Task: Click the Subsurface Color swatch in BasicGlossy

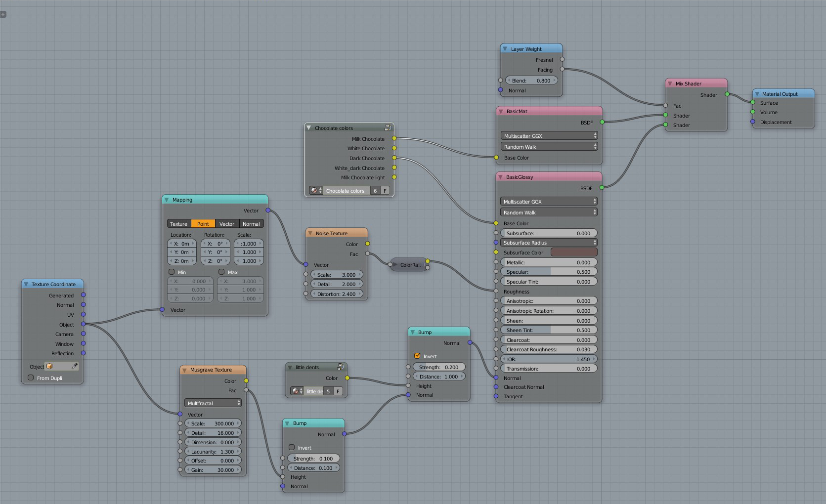Action: point(574,252)
